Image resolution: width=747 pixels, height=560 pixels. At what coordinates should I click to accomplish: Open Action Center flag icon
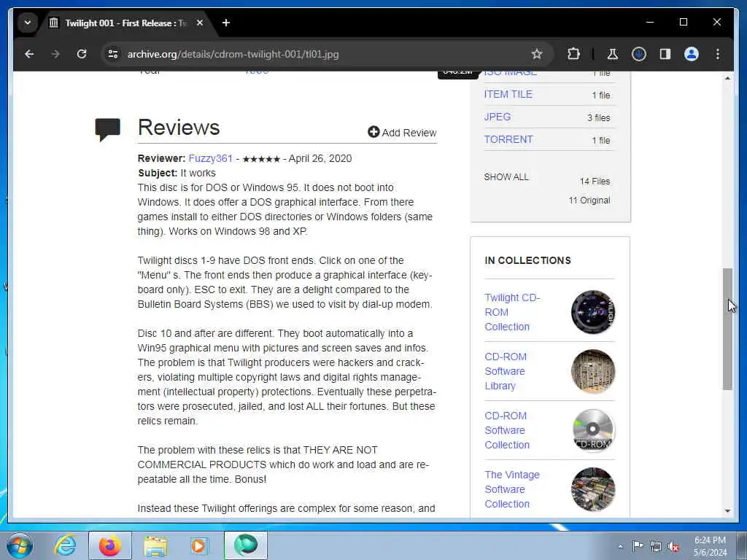click(x=638, y=546)
